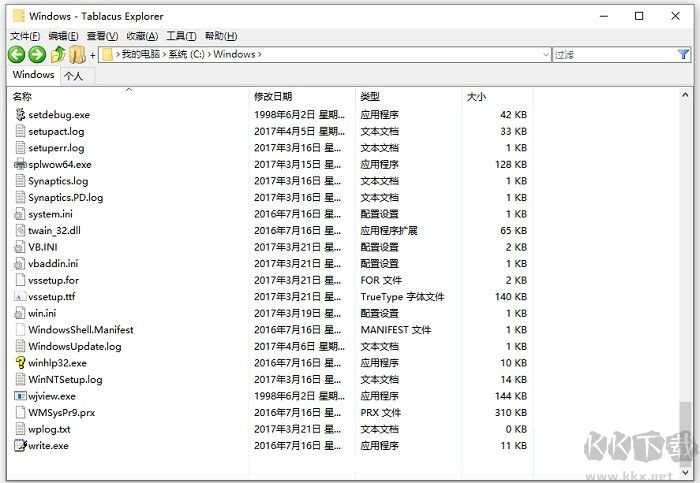Expand chevron after 系统 (C:) breadcrumb
Image resolution: width=700 pixels, height=483 pixels.
pyautogui.click(x=209, y=54)
